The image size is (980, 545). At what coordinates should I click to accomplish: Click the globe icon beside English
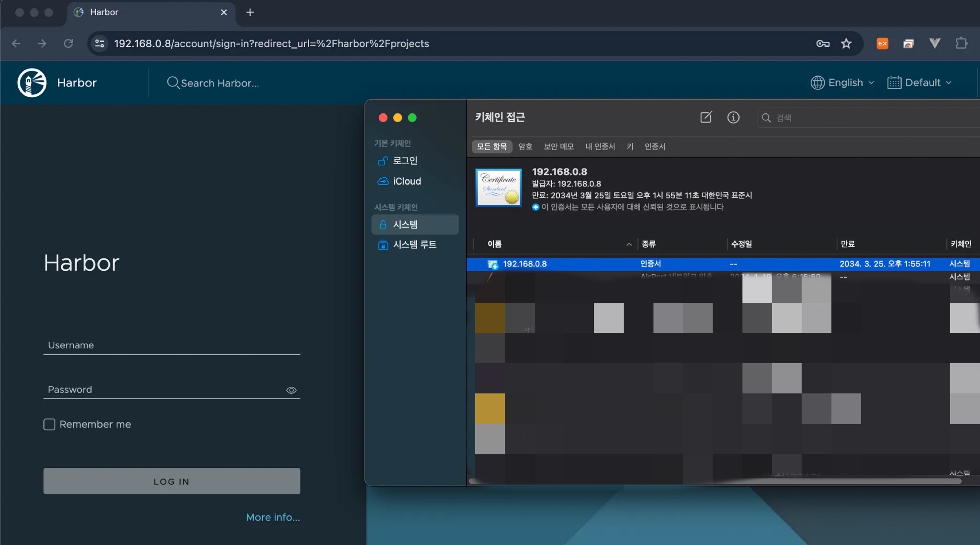(817, 83)
